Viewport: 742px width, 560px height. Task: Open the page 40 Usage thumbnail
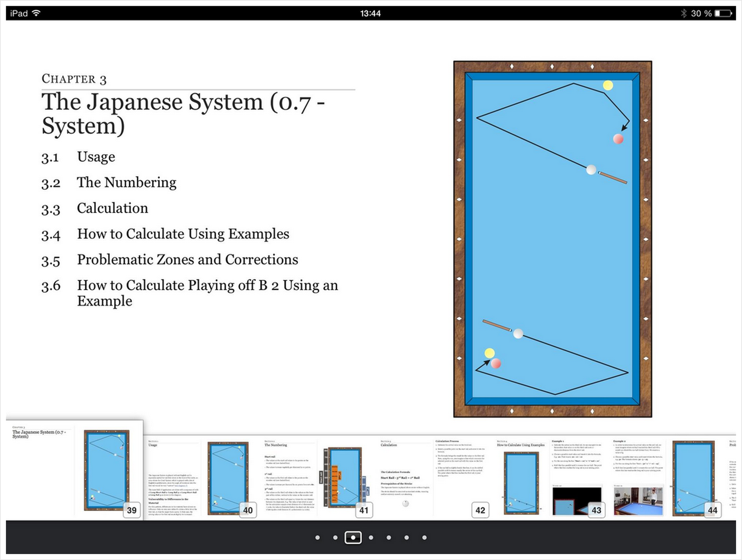[x=202, y=478]
